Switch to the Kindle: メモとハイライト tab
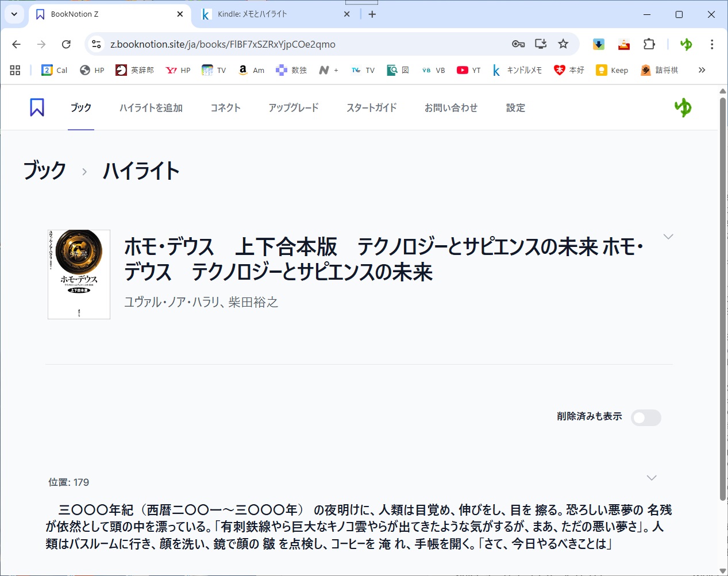728x576 pixels. (x=270, y=14)
